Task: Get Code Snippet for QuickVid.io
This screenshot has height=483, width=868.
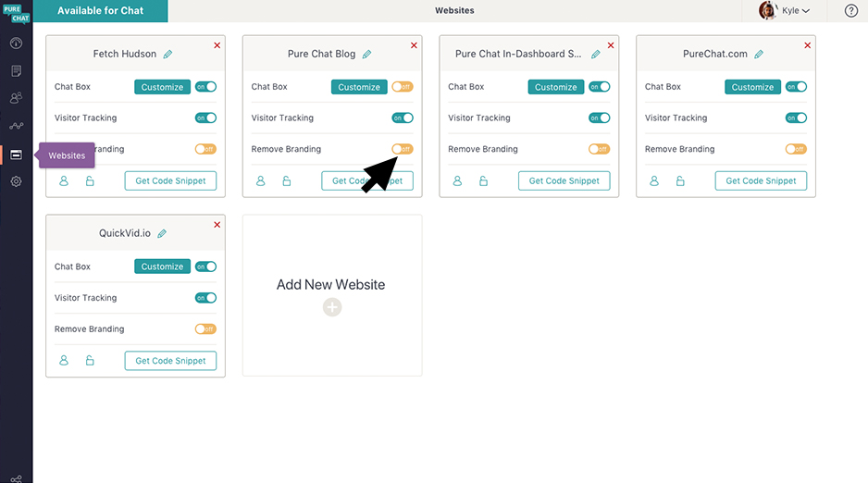Action: [x=170, y=361]
